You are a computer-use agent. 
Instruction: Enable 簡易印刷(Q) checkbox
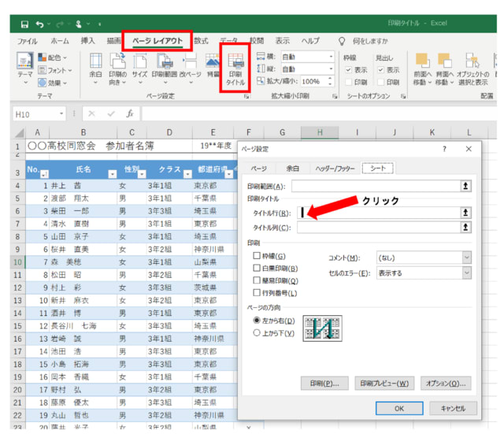[257, 280]
